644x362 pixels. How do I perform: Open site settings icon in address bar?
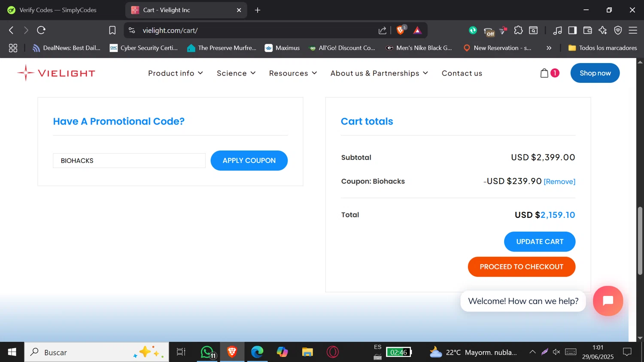[x=132, y=30]
